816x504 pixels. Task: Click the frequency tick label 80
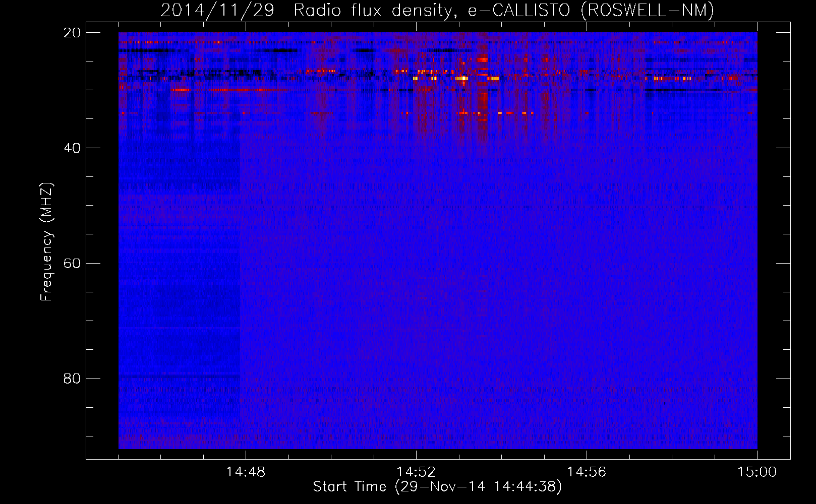(72, 379)
